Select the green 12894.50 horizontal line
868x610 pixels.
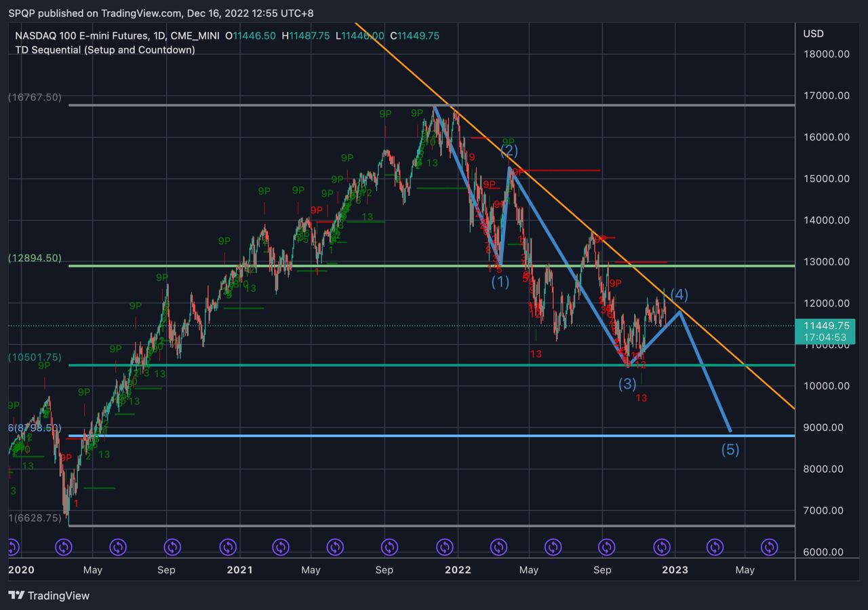coord(431,265)
